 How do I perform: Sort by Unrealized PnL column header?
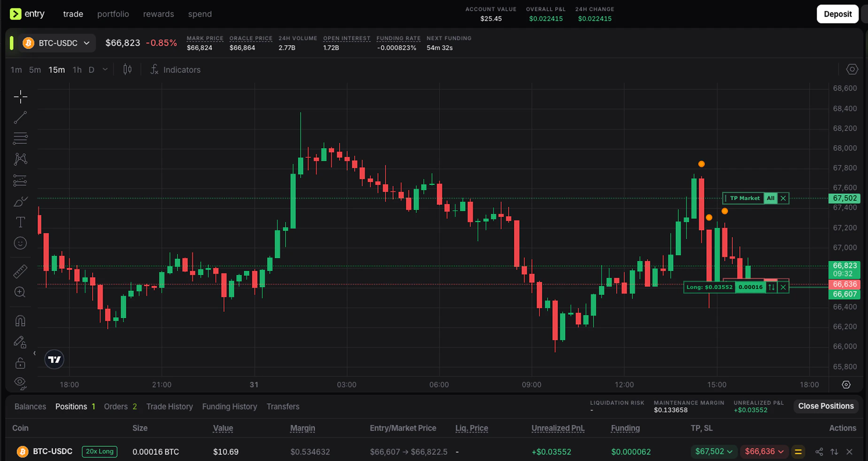(x=558, y=428)
